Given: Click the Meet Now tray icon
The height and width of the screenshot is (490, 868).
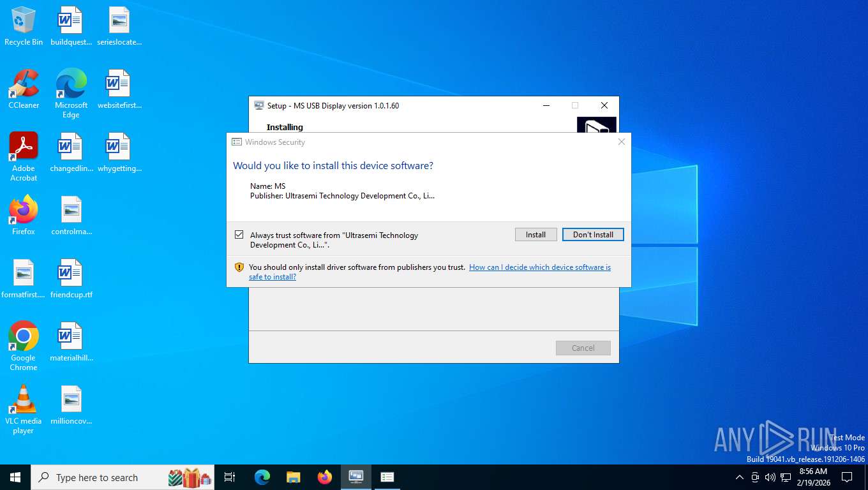Looking at the screenshot, I should 755,477.
